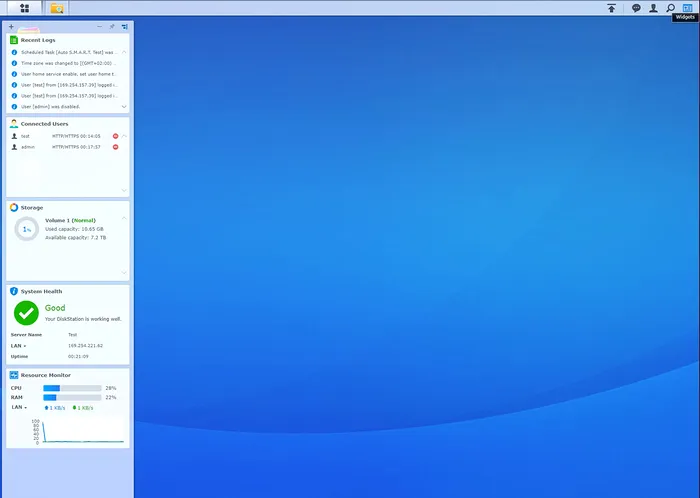
Task: Click the user icon beside test
Action: coord(14,136)
